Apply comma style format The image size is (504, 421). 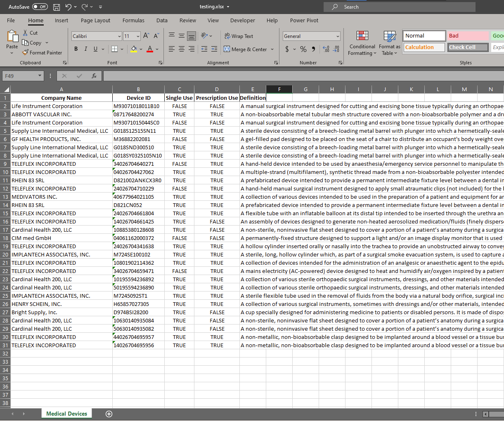coord(313,49)
